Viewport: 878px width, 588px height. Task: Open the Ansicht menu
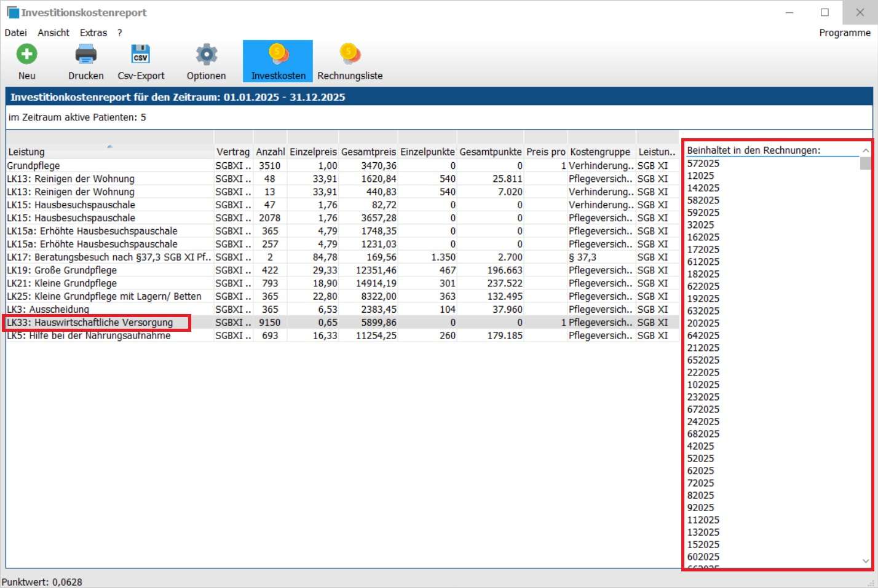(53, 33)
